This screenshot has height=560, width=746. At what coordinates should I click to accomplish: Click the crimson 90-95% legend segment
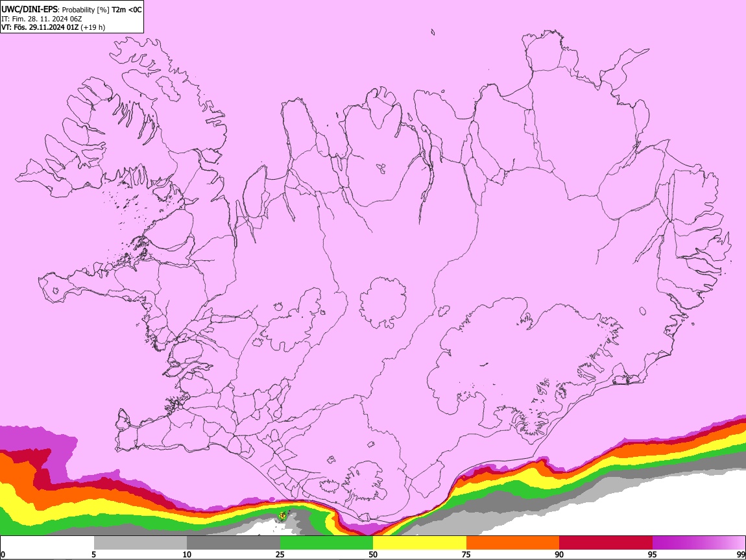click(x=606, y=543)
